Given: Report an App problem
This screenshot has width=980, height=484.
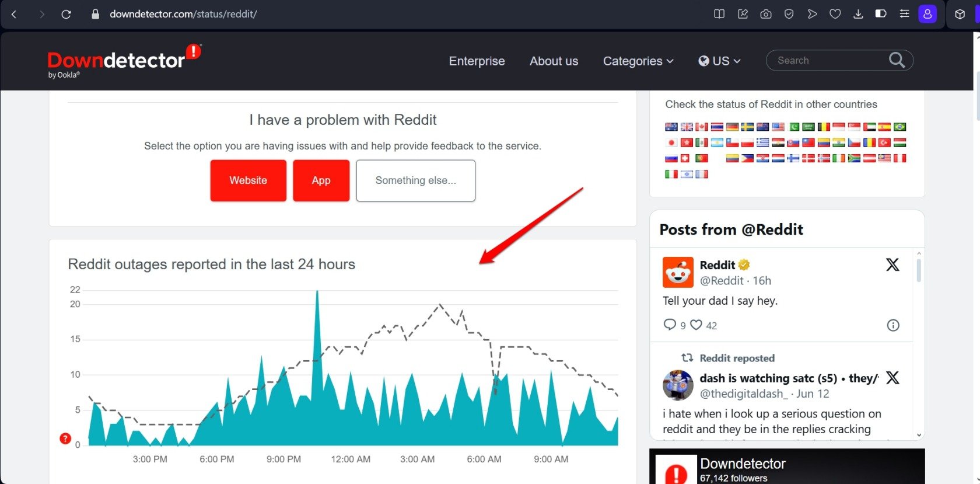Looking at the screenshot, I should pyautogui.click(x=321, y=180).
